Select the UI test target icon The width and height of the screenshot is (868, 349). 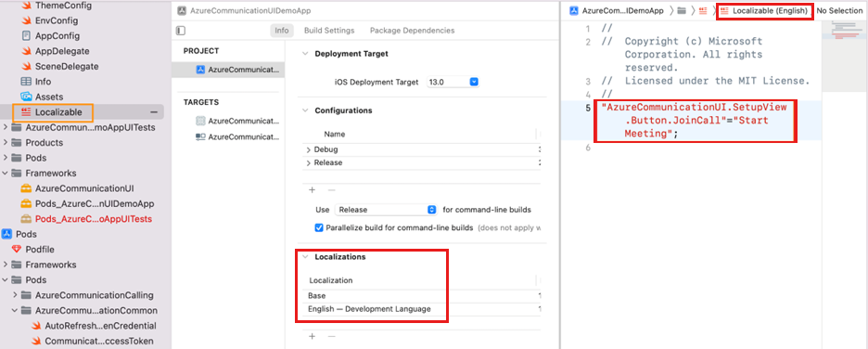(200, 136)
